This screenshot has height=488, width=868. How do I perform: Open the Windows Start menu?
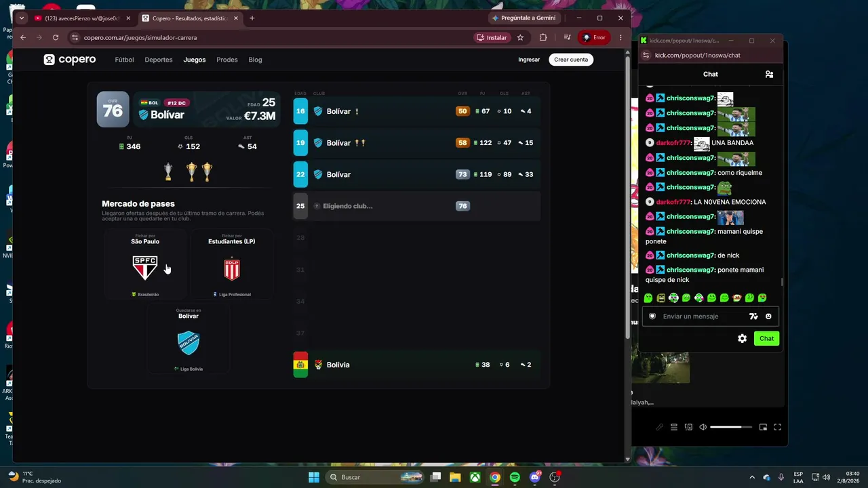[x=314, y=477]
